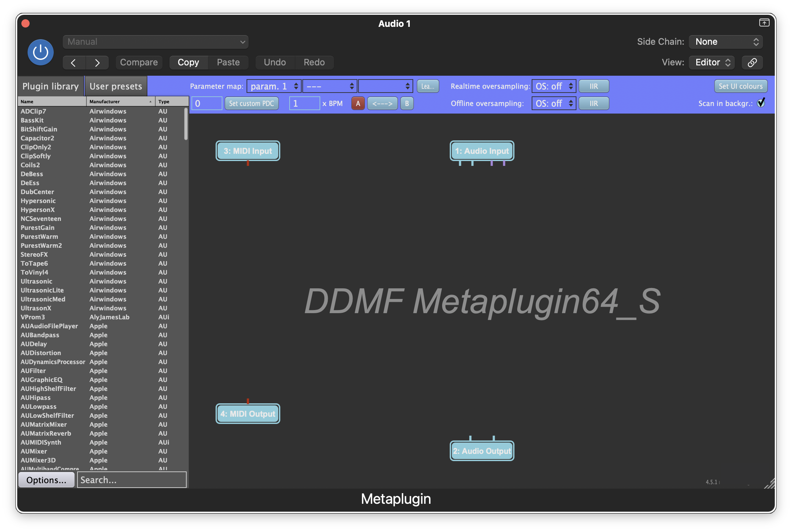Viewport: 792px width, 532px height.
Task: Click the plugin list vertical scrollbar
Action: click(186, 124)
